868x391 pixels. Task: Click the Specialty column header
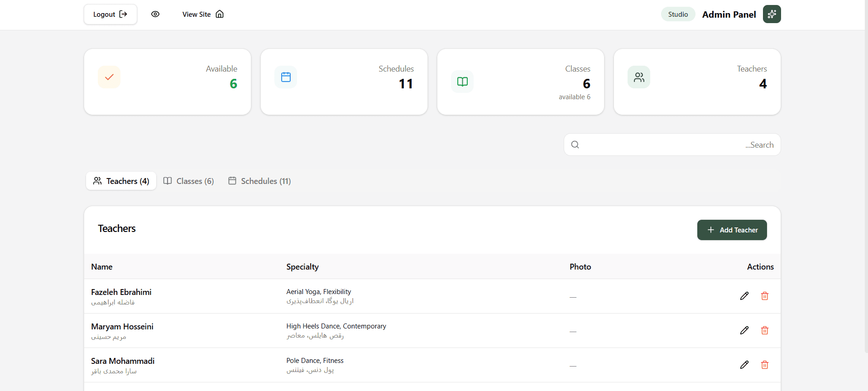click(302, 267)
